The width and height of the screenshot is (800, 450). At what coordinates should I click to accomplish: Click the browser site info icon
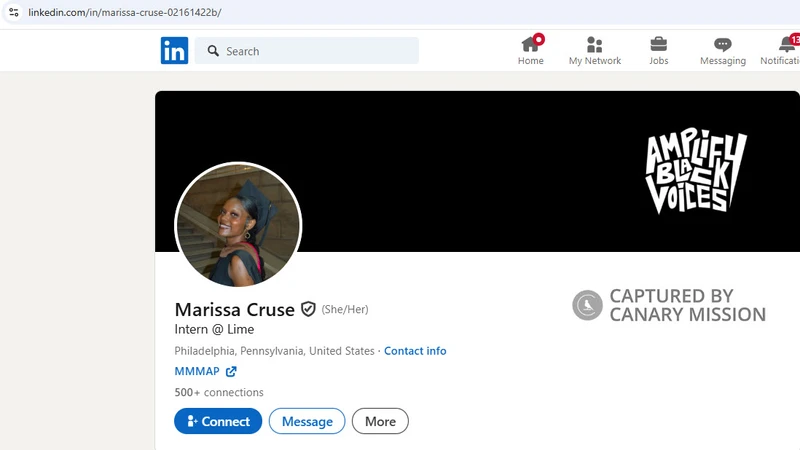coord(14,12)
